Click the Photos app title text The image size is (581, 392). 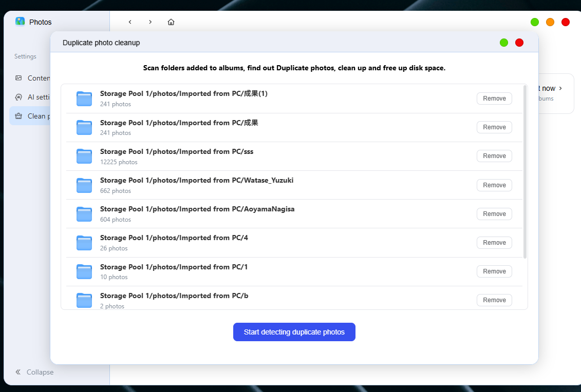pyautogui.click(x=41, y=22)
